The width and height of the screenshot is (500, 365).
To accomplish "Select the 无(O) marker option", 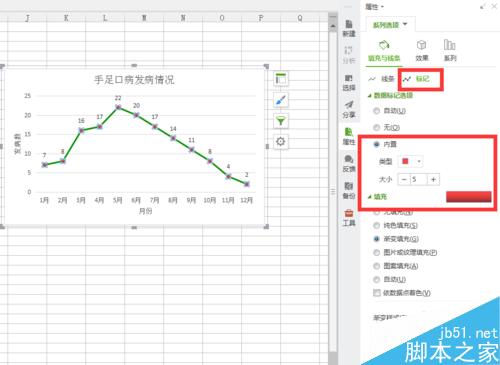I will coord(377,127).
